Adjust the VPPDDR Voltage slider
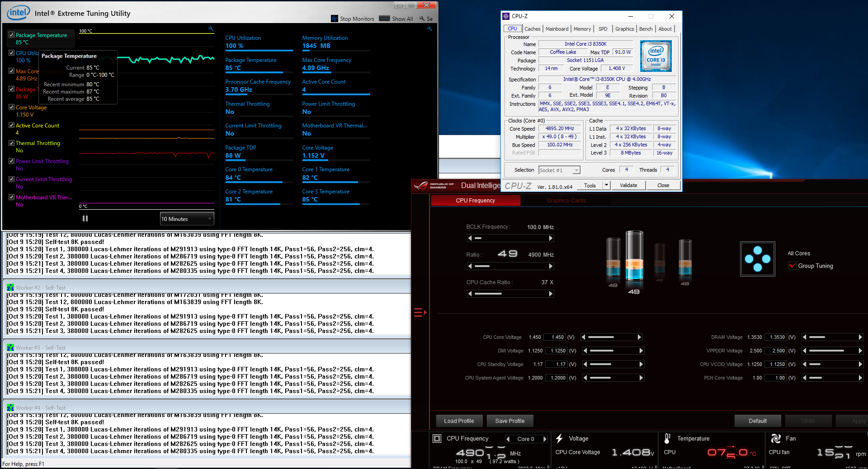Screen dimensions: 868x469 [x=833, y=351]
